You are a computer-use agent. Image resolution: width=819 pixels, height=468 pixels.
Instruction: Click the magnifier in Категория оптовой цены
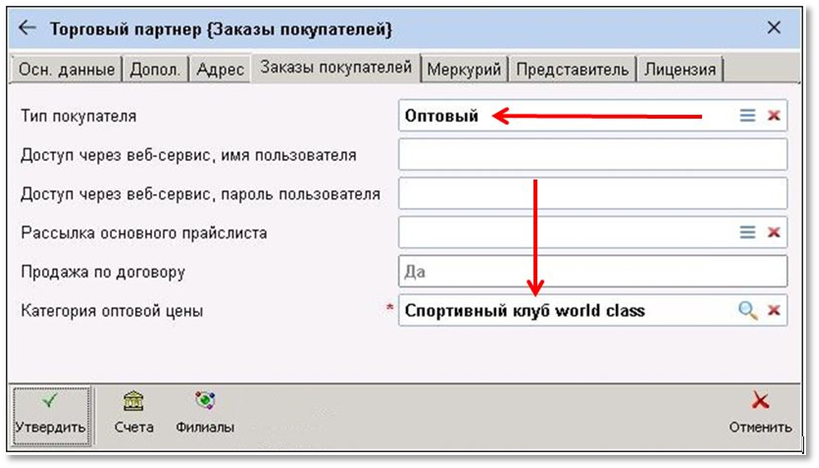747,310
